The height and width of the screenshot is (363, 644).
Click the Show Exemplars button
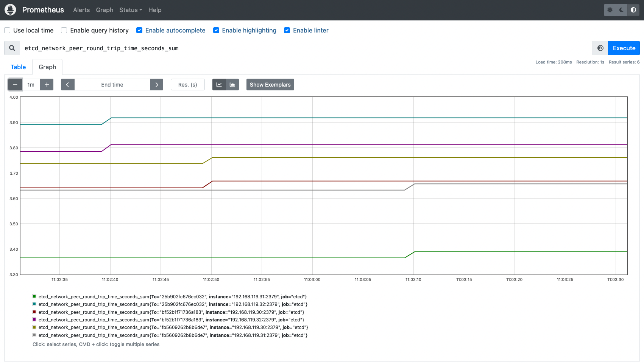coord(270,85)
